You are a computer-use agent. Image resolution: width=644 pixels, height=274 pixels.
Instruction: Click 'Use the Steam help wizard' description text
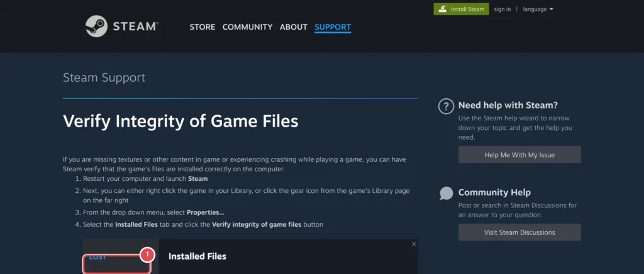[515, 127]
